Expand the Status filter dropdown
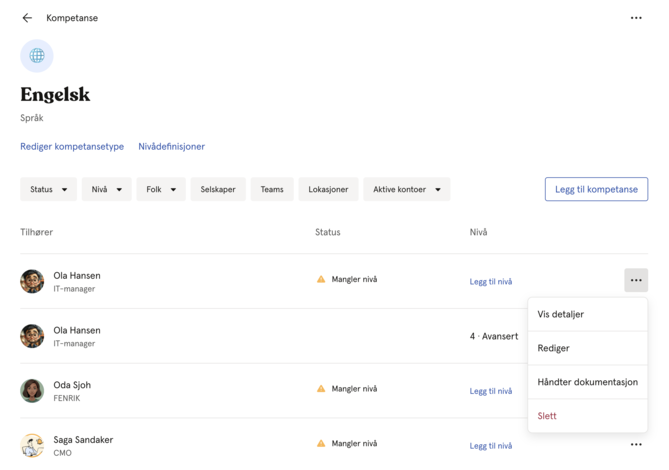669x470 pixels. tap(48, 189)
